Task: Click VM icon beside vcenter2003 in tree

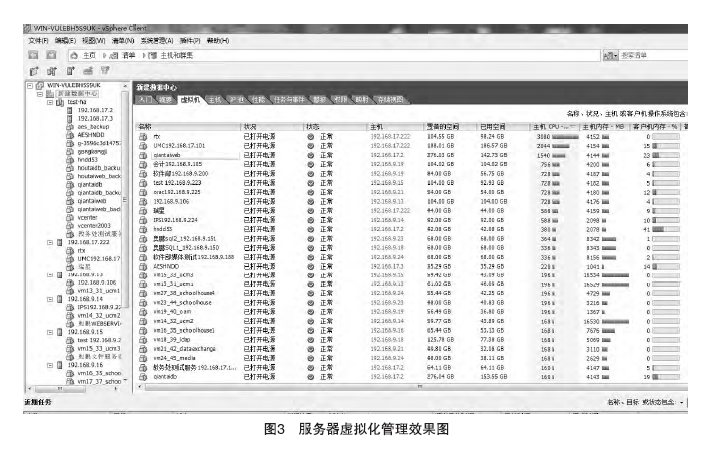Action: click(x=70, y=225)
